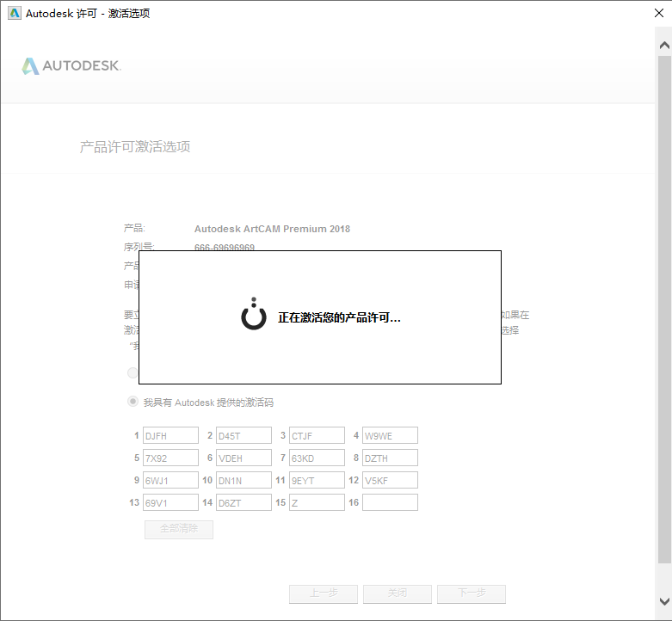Focus activation code field 6 containing VDEH
Screen dimensions: 672x621
(x=244, y=458)
